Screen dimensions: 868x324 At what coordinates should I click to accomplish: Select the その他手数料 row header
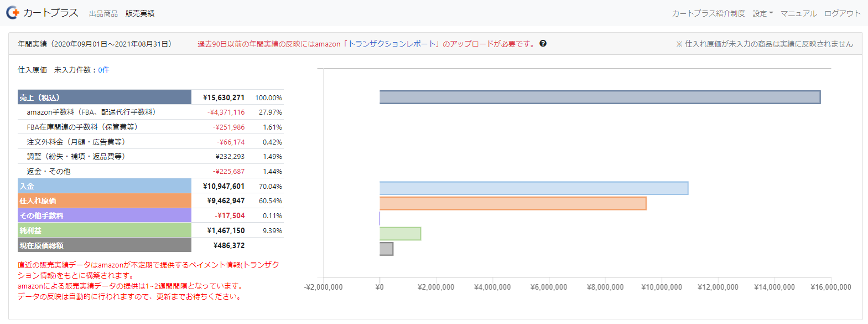(105, 215)
